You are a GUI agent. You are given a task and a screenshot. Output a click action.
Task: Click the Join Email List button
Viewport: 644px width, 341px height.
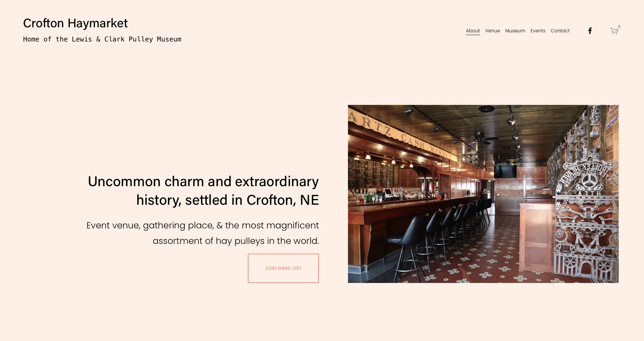pyautogui.click(x=283, y=268)
